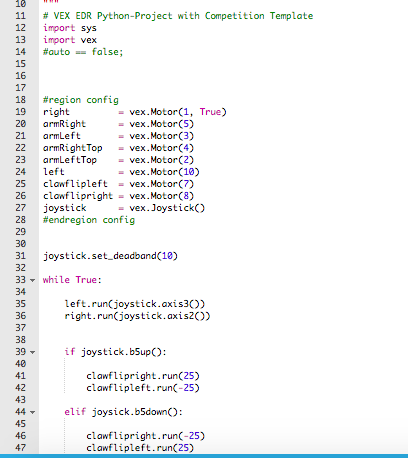
Task: Click the 'while True:' statement
Action: tap(72, 280)
